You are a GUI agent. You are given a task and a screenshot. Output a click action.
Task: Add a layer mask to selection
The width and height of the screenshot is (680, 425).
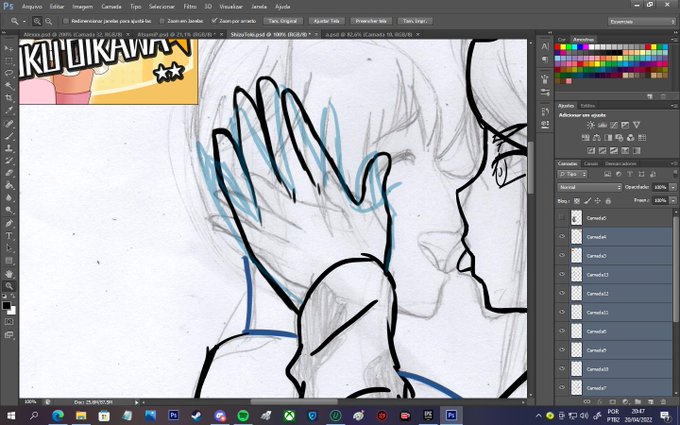pos(612,402)
